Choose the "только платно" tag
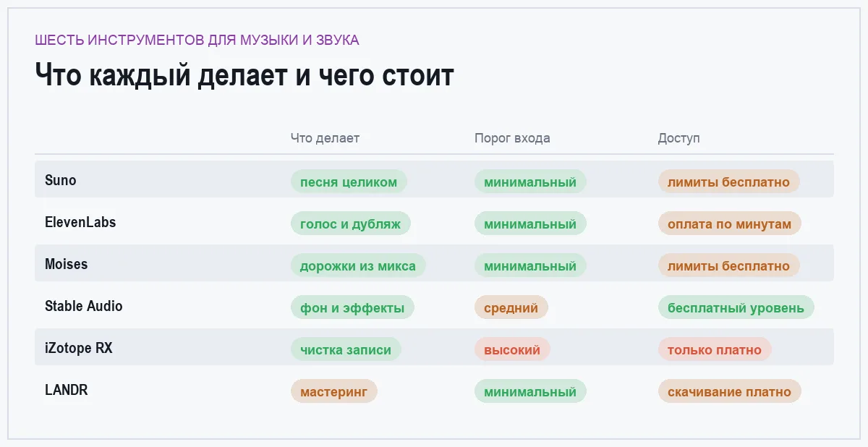Image resolution: width=868 pixels, height=447 pixels. pos(715,349)
